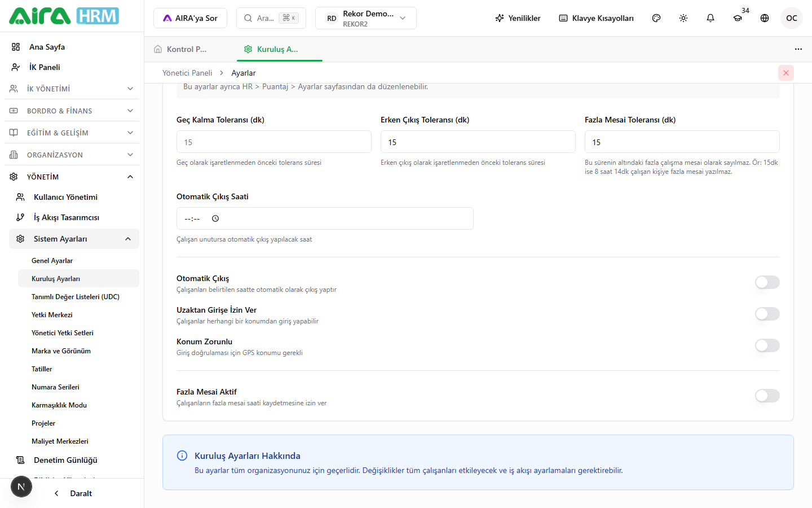Click Otomatik Çıkış Saati time field
Screen dimensions: 812x508
click(325, 218)
